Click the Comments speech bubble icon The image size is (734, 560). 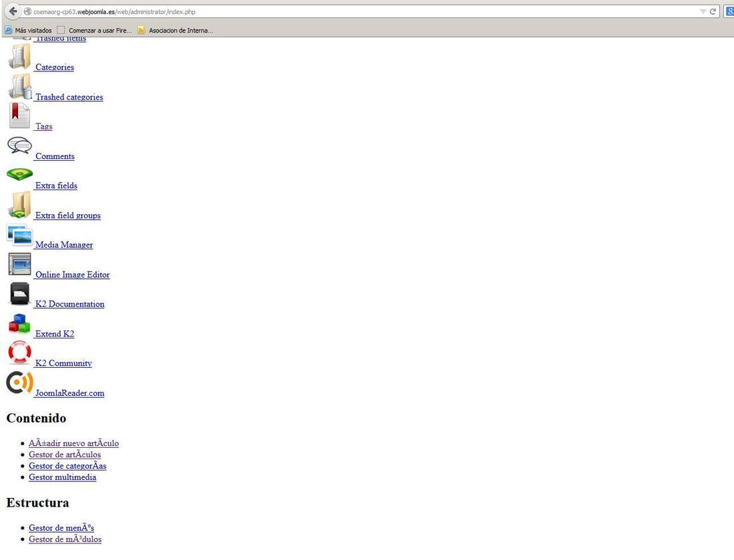[x=19, y=146]
